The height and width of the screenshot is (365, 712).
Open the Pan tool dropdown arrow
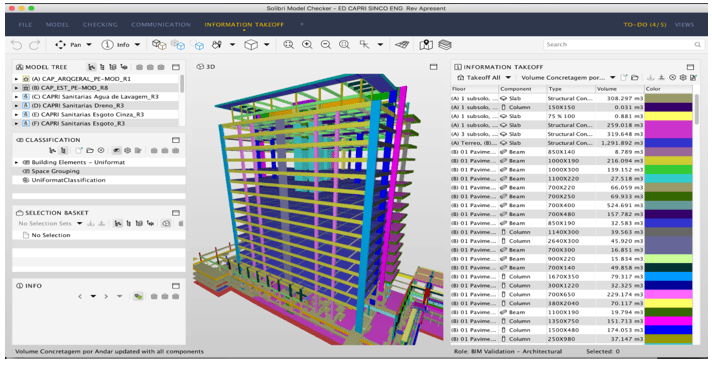(89, 44)
